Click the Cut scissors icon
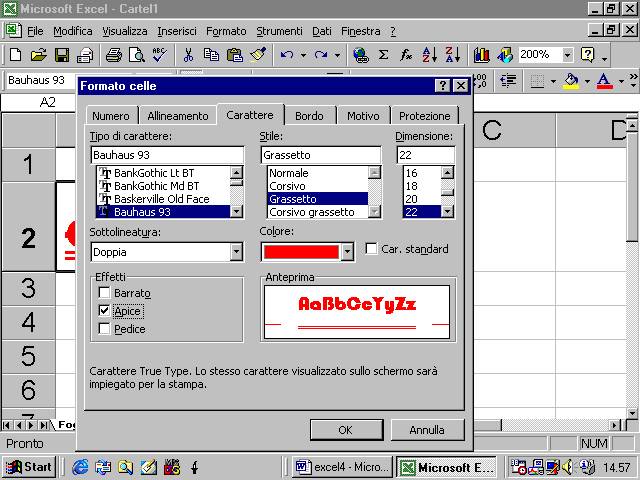Viewport: 640px width, 480px height. pos(188,55)
